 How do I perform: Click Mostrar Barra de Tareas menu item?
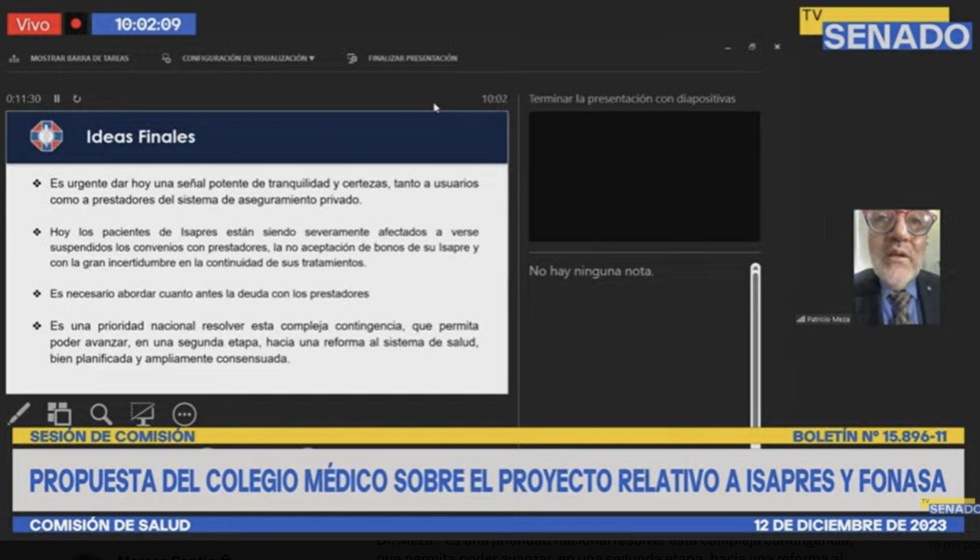pos(80,58)
